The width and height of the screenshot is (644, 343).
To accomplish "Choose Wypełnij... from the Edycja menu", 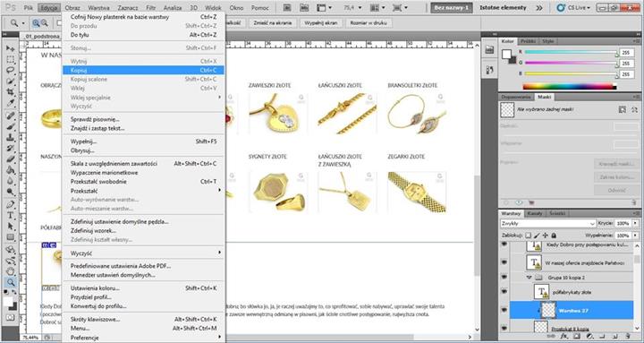I will point(143,141).
